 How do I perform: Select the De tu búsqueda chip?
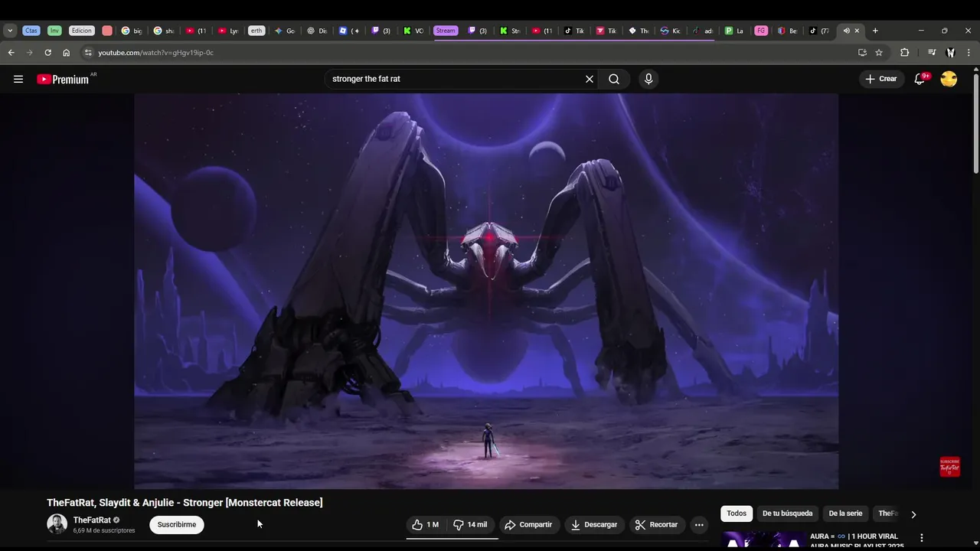787,514
